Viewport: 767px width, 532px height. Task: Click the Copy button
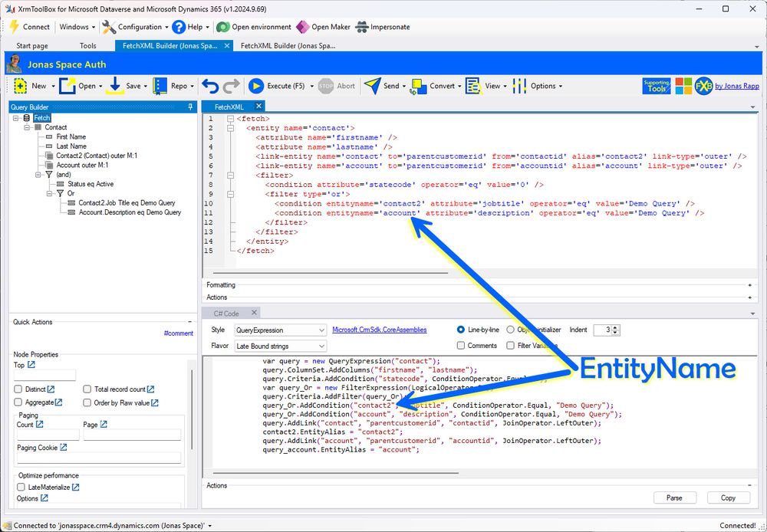coord(728,498)
